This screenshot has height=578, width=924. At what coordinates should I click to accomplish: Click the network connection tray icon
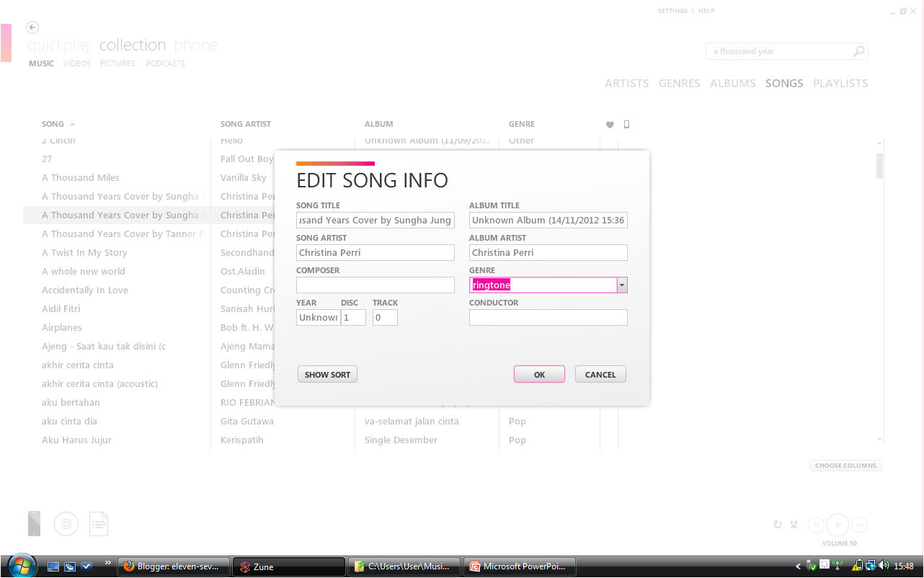pos(871,566)
